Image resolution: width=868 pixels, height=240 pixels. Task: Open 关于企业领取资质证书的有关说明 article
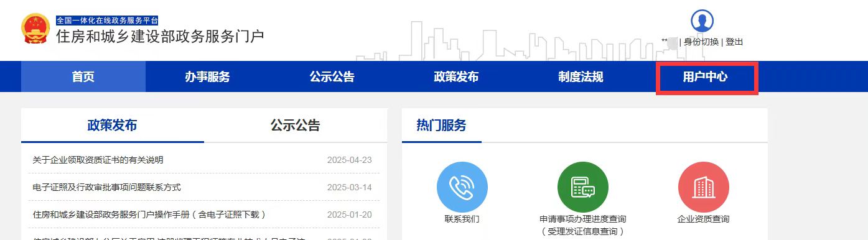(x=98, y=160)
